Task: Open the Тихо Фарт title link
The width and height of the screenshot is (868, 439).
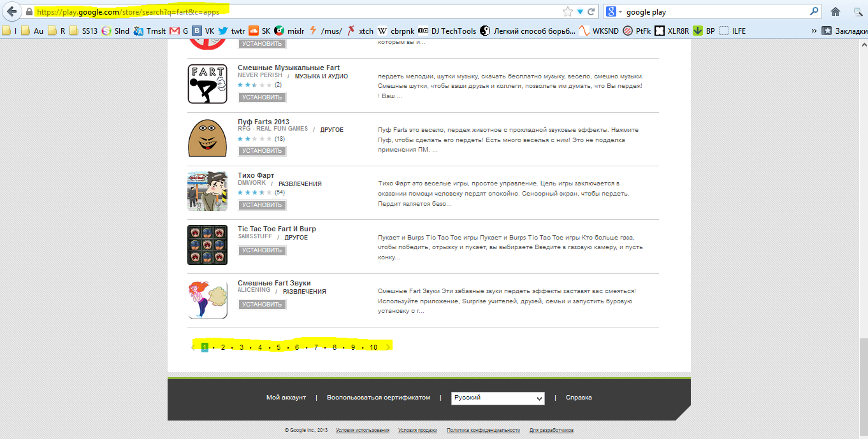Action: point(256,175)
